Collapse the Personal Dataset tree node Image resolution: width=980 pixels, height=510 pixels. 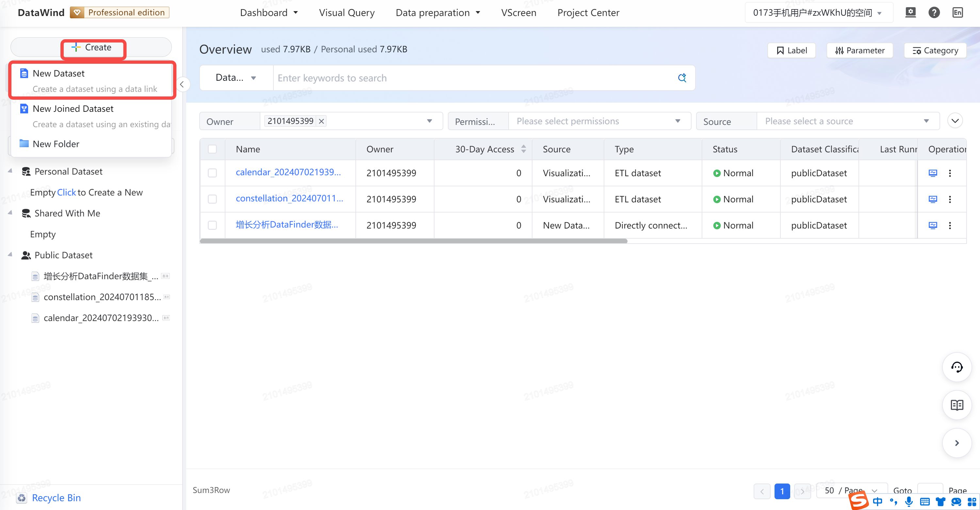[x=10, y=171]
